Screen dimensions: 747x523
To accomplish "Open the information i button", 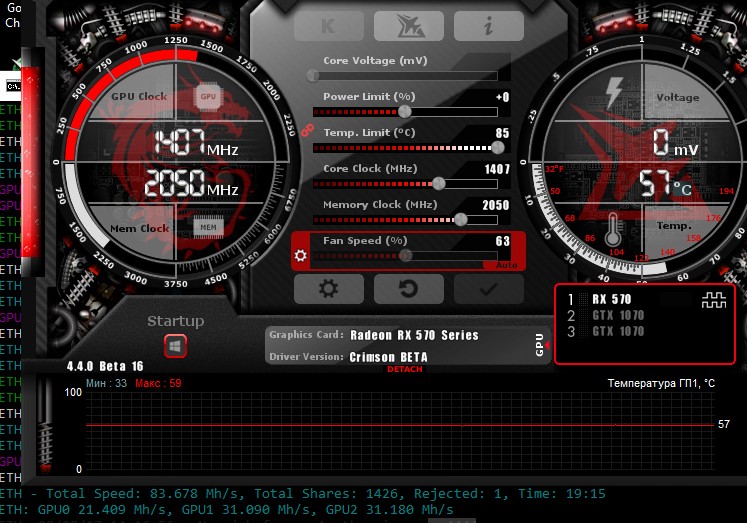I will point(489,26).
